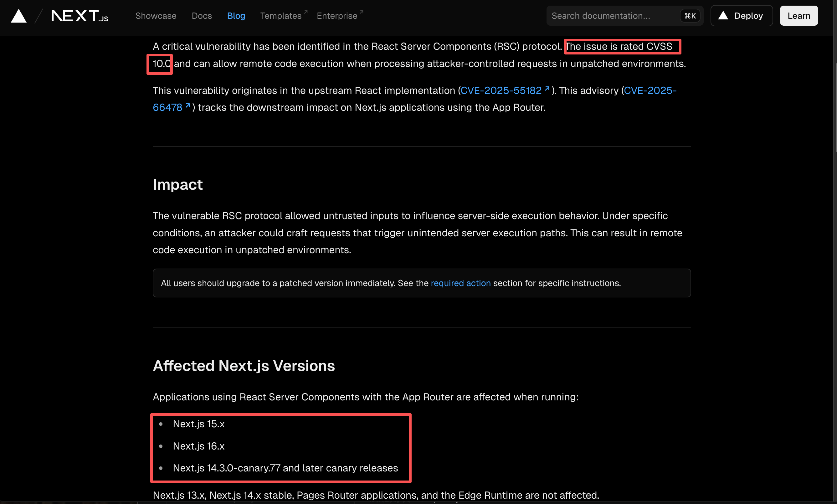This screenshot has height=504, width=837.
Task: Focus the Search documentation field
Action: [x=624, y=16]
